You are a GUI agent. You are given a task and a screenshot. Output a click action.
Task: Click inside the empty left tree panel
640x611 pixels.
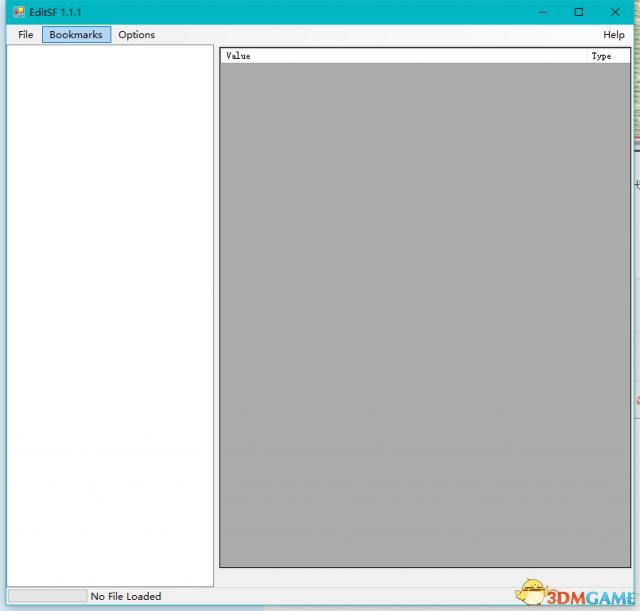tap(110, 300)
